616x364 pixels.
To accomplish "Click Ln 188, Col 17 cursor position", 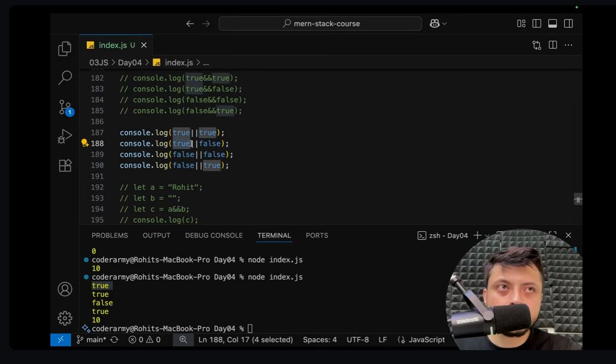I will (x=245, y=339).
